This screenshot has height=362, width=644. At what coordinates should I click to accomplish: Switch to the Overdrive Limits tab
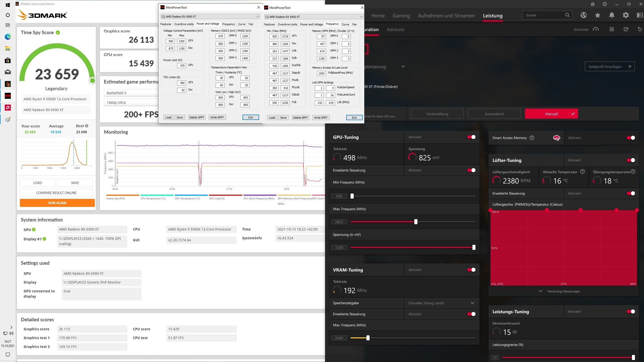tap(184, 24)
